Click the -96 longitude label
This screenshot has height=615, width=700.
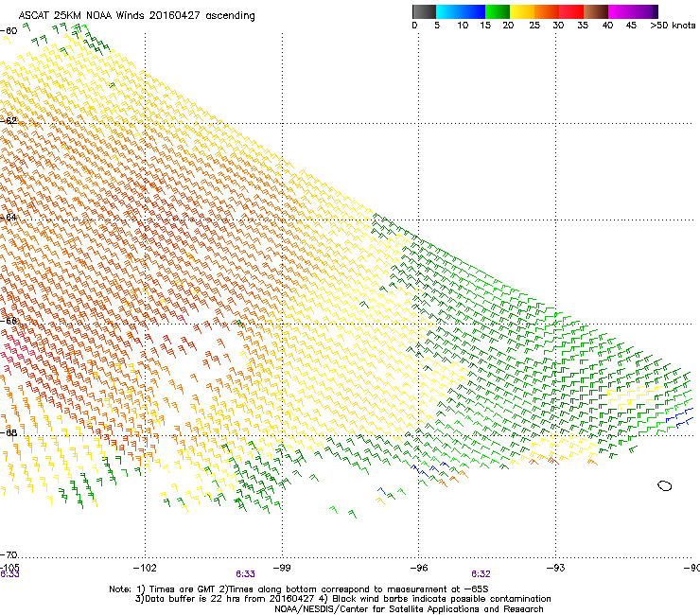419,568
